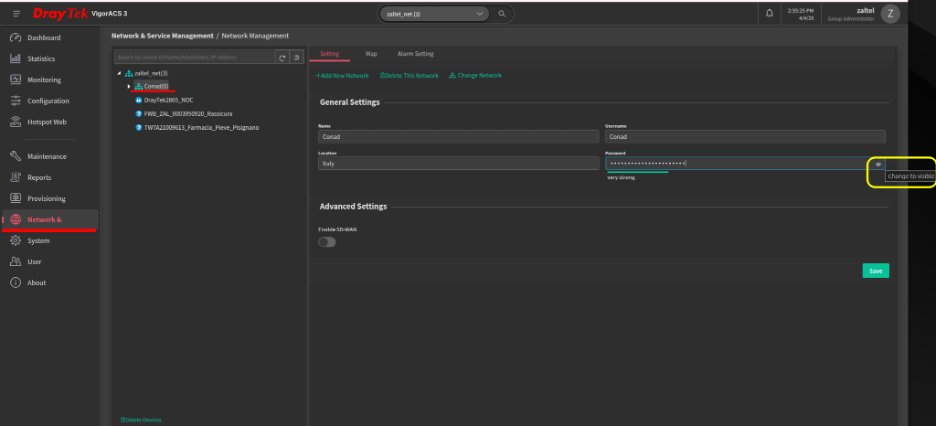Image resolution: width=936 pixels, height=426 pixels.
Task: Click the DrayTek VigorACS 3 logo
Action: tap(80, 13)
